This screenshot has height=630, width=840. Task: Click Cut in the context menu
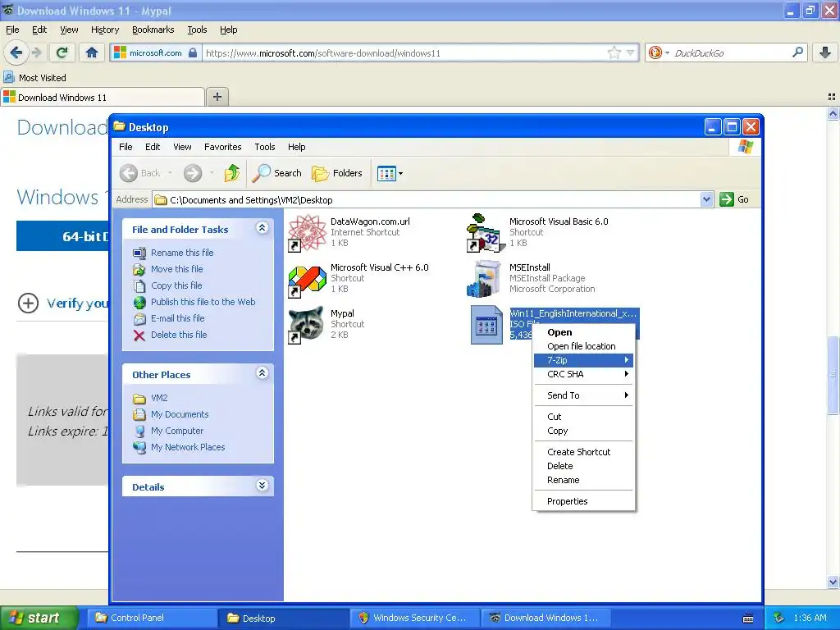(x=583, y=416)
